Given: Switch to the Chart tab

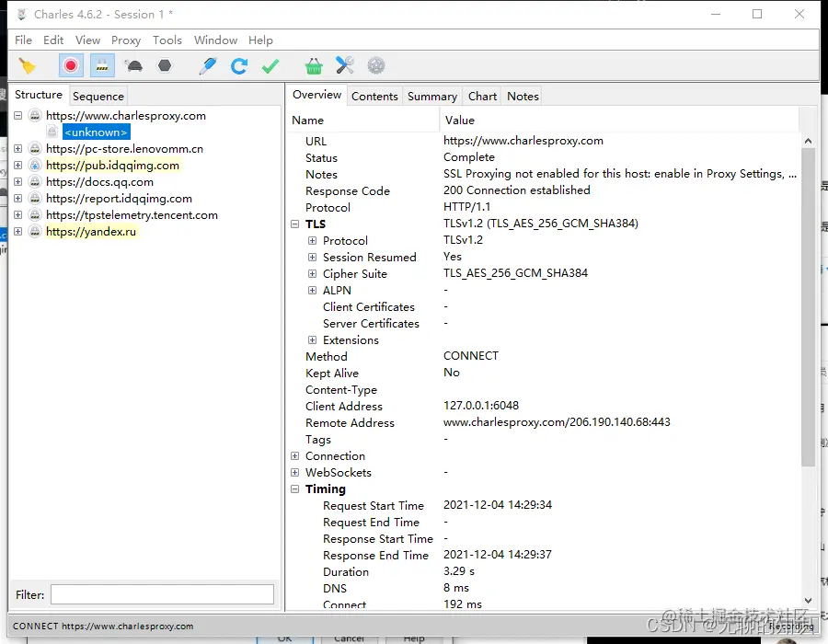Looking at the screenshot, I should [482, 96].
